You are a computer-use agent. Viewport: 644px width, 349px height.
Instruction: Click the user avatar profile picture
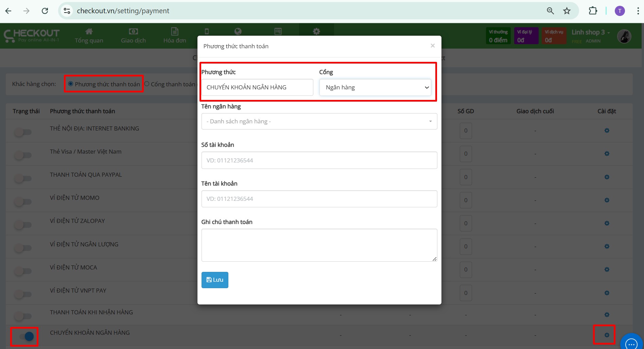(x=624, y=36)
